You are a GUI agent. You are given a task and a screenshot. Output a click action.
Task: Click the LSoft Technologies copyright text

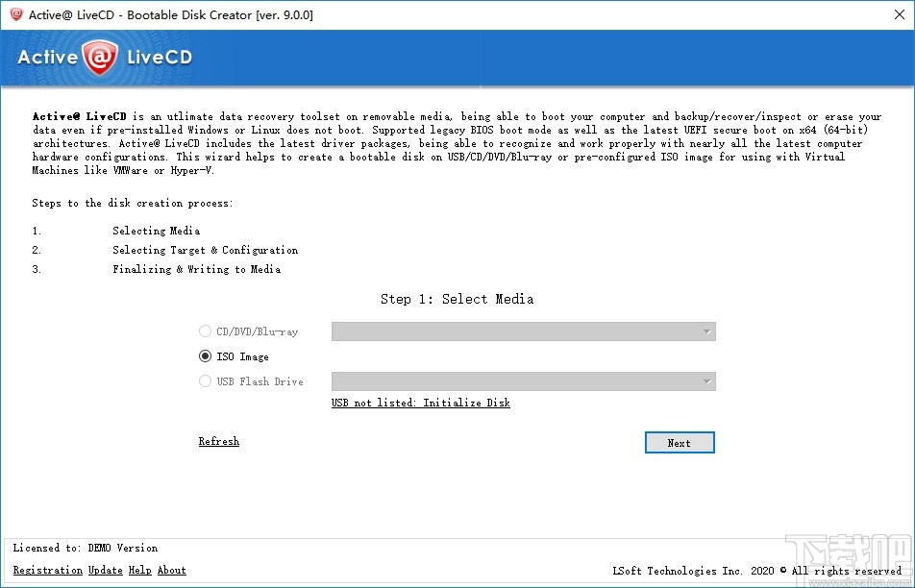[756, 571]
